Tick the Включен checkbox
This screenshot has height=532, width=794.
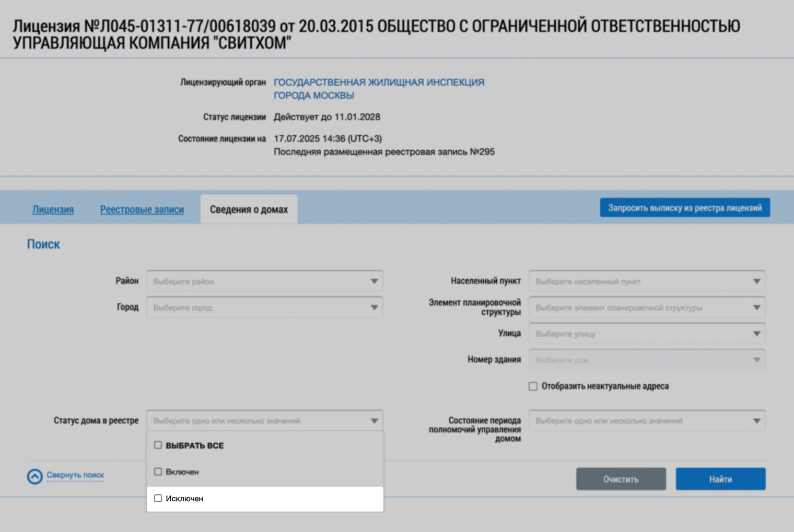click(x=158, y=471)
